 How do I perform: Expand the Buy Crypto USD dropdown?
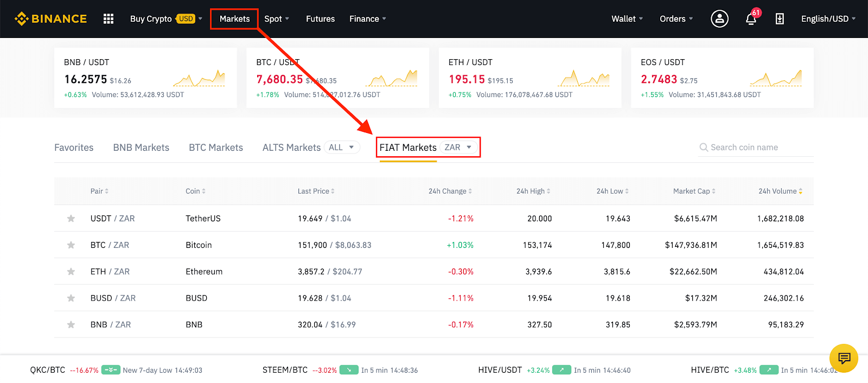coord(166,19)
